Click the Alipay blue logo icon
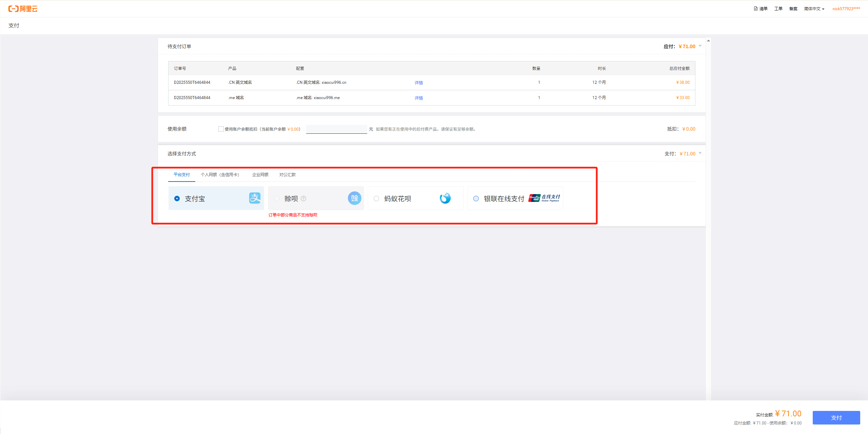868x434 pixels. tap(255, 198)
